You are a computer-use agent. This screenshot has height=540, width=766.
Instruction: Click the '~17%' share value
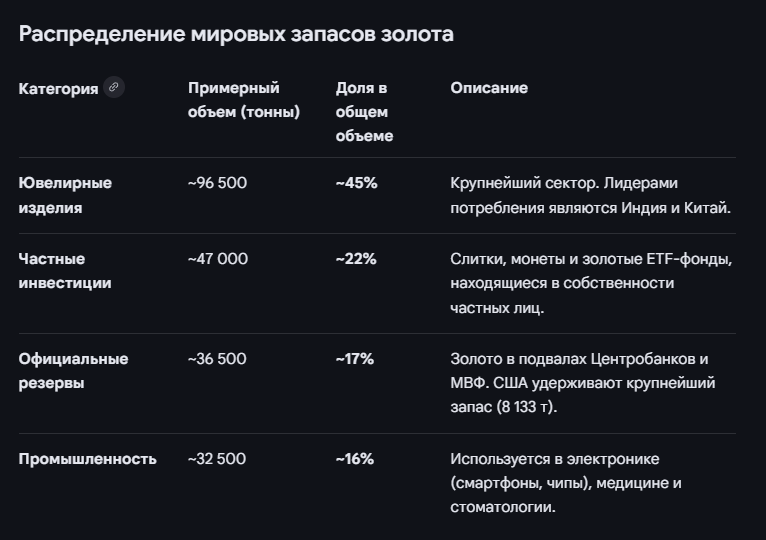[x=355, y=359]
